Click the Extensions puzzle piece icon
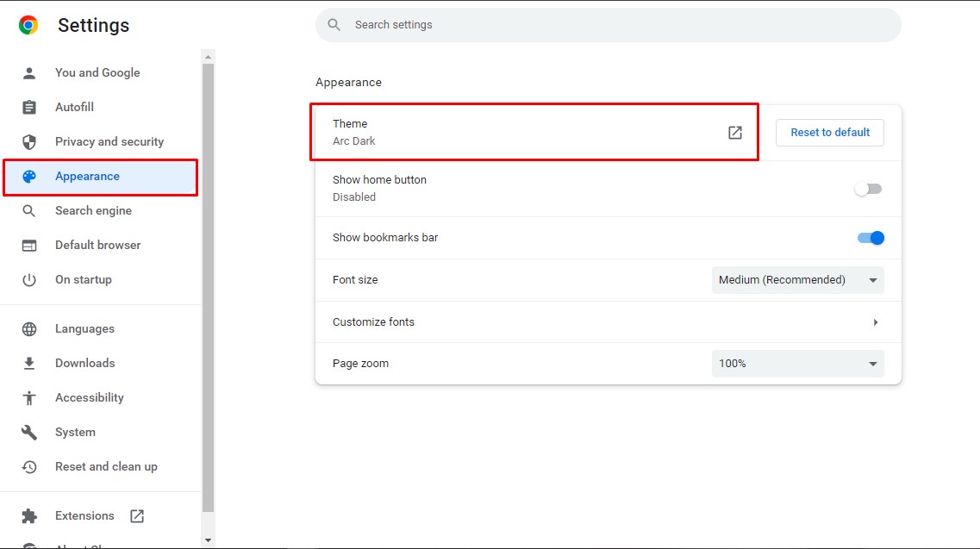This screenshot has height=549, width=980. [29, 516]
